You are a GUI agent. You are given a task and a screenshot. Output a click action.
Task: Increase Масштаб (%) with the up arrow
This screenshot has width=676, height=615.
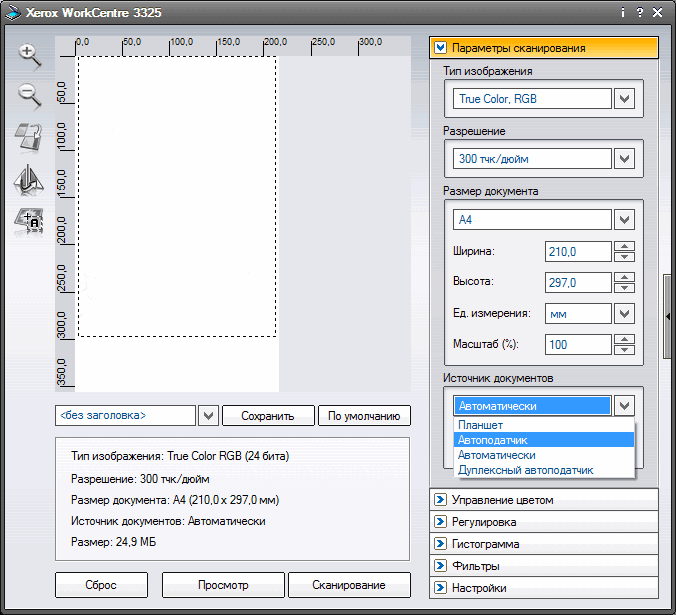(x=624, y=339)
